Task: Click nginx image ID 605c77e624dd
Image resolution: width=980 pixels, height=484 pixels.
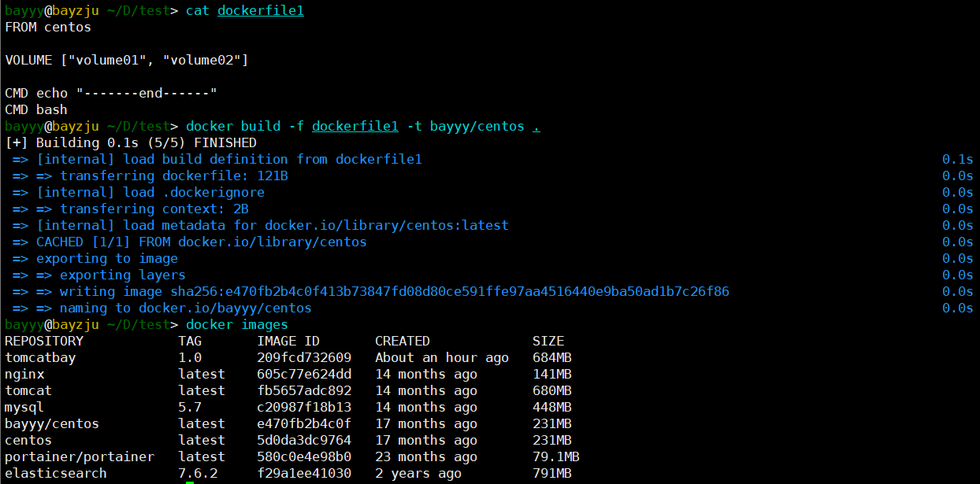Action: (304, 374)
